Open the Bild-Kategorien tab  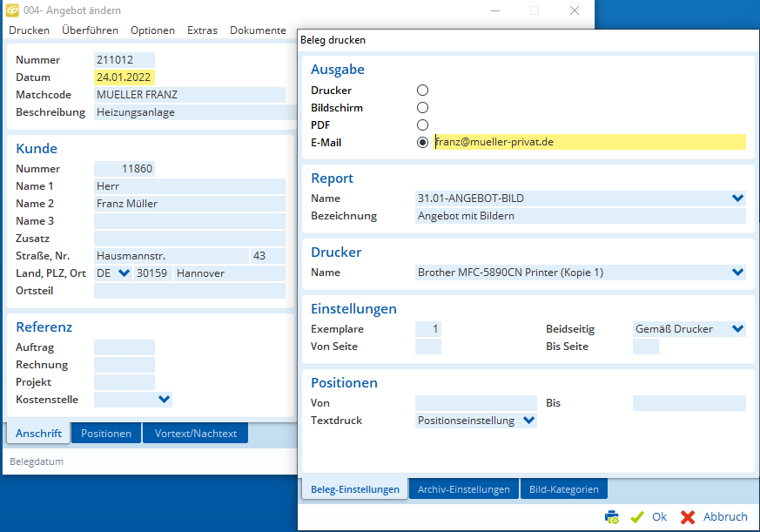[x=563, y=489]
